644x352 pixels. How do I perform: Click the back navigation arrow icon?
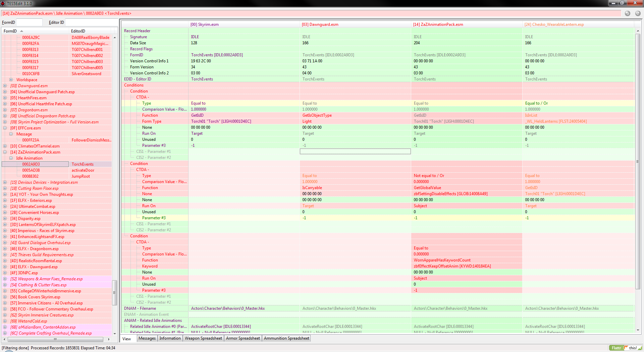627,13
